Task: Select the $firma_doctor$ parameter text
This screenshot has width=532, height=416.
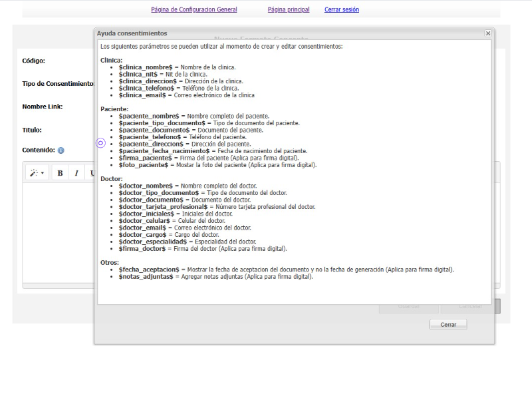Action: (142, 248)
